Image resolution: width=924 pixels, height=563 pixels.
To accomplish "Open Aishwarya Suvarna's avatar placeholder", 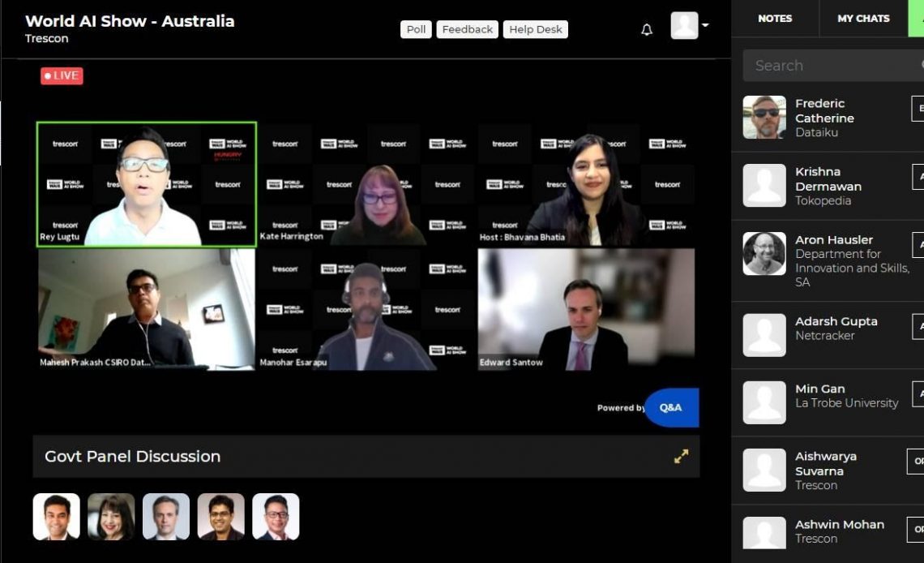I will 764,471.
